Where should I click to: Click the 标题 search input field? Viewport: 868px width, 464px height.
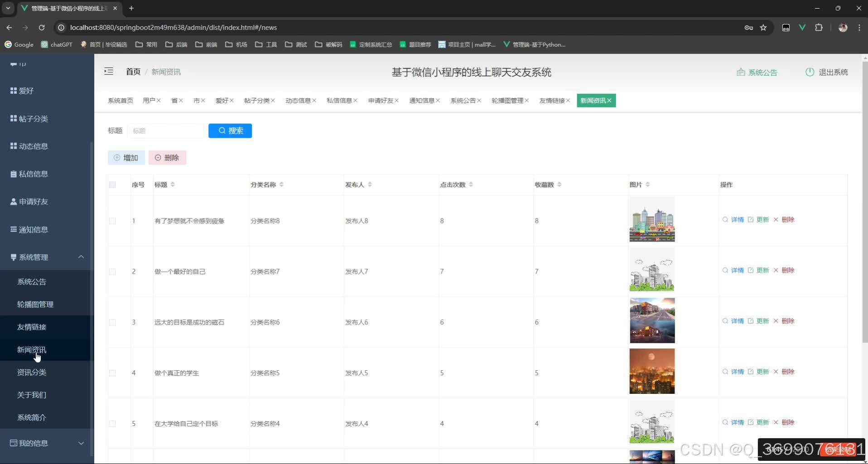pos(166,130)
